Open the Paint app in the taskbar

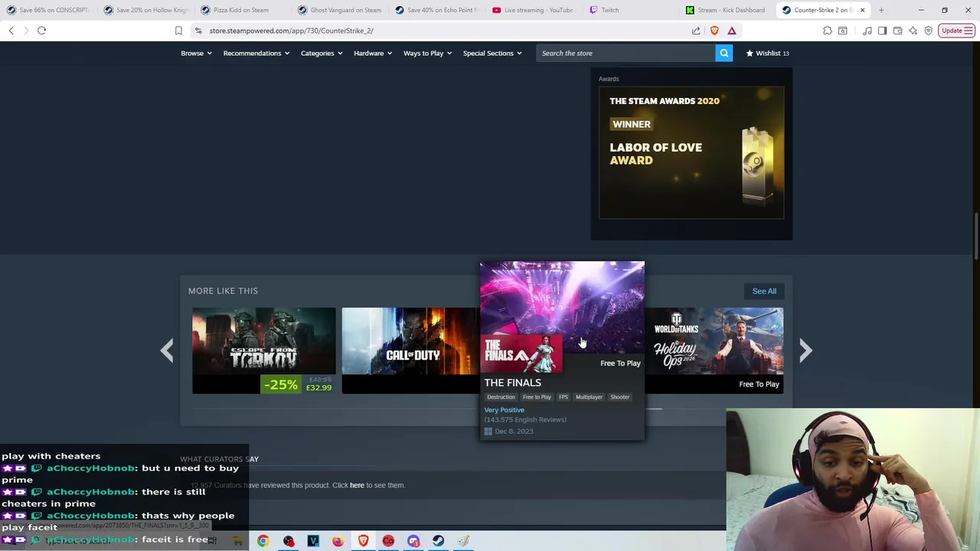click(x=463, y=541)
